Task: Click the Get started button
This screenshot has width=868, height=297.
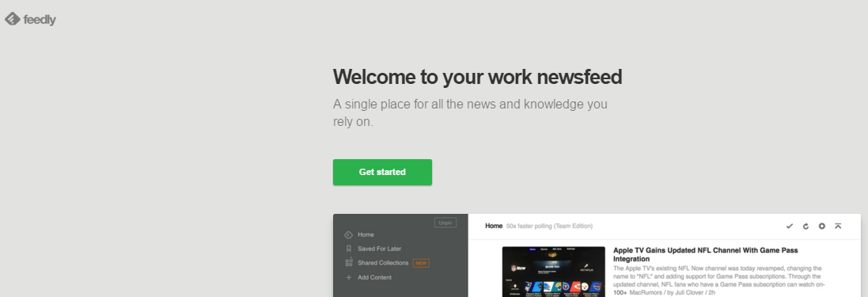Action: pos(382,173)
